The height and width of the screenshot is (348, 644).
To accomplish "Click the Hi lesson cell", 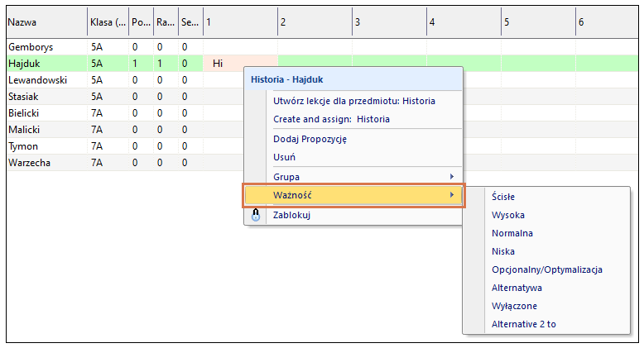I will 219,63.
